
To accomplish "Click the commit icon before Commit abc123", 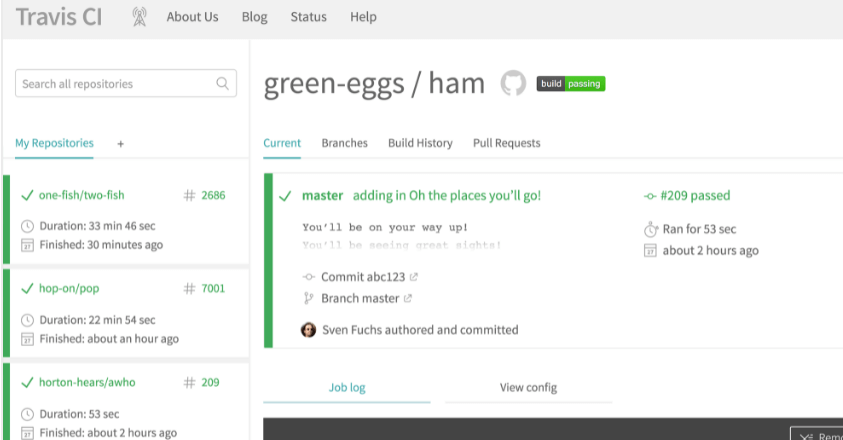I will [x=308, y=277].
